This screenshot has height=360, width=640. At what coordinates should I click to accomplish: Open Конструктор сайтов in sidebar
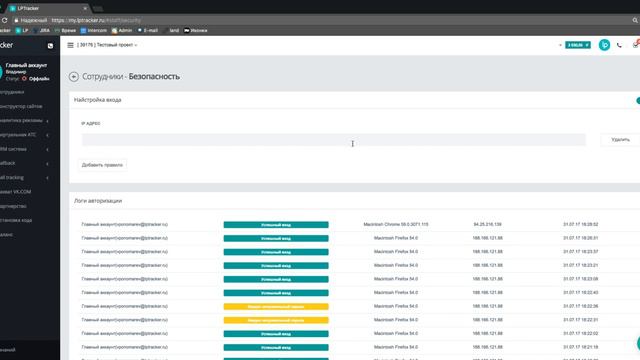click(21, 106)
